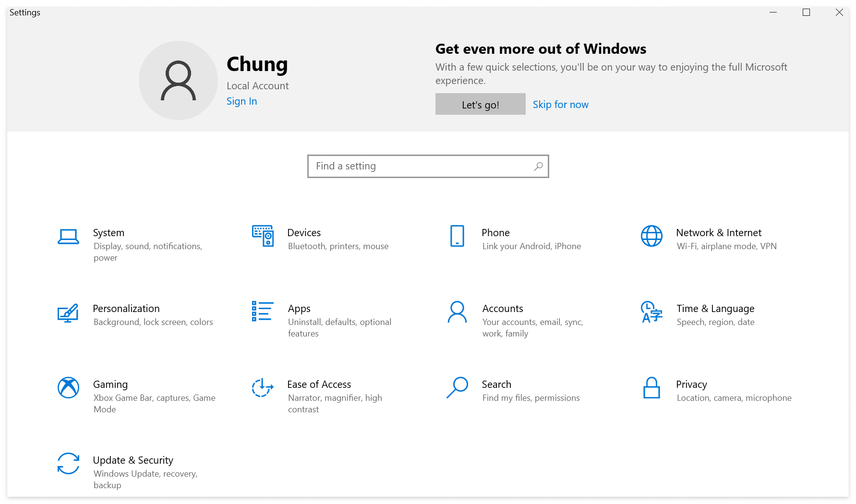Click the Local Account label
The height and width of the screenshot is (504, 856).
click(x=258, y=86)
